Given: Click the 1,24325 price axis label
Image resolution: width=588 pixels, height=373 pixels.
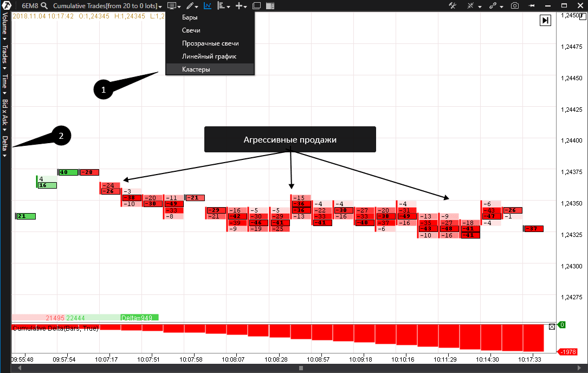Looking at the screenshot, I should point(572,235).
